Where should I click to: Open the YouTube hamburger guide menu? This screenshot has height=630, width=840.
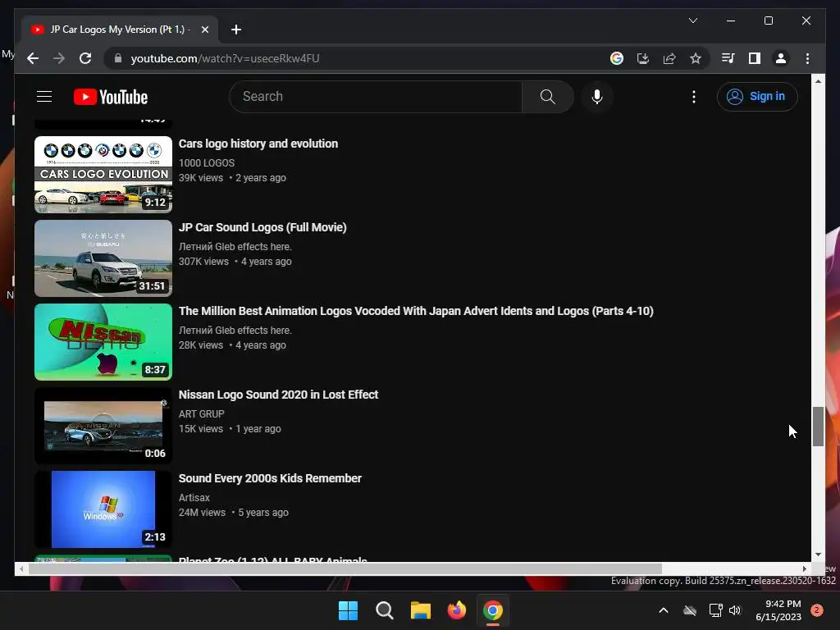coord(44,97)
